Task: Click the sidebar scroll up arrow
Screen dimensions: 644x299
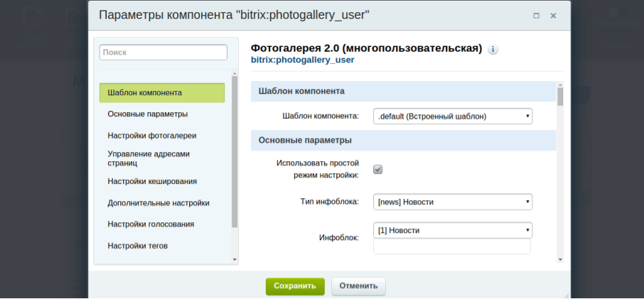Action: click(x=235, y=74)
